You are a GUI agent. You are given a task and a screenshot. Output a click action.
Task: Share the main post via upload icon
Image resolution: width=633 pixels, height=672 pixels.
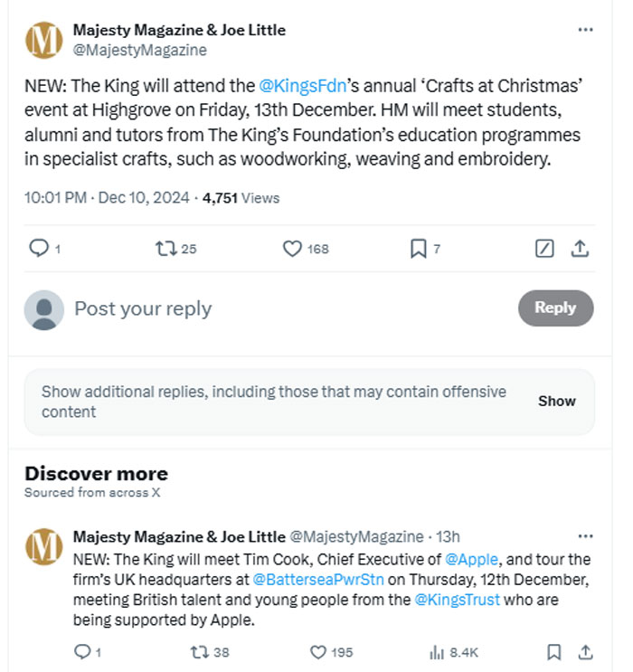(580, 249)
